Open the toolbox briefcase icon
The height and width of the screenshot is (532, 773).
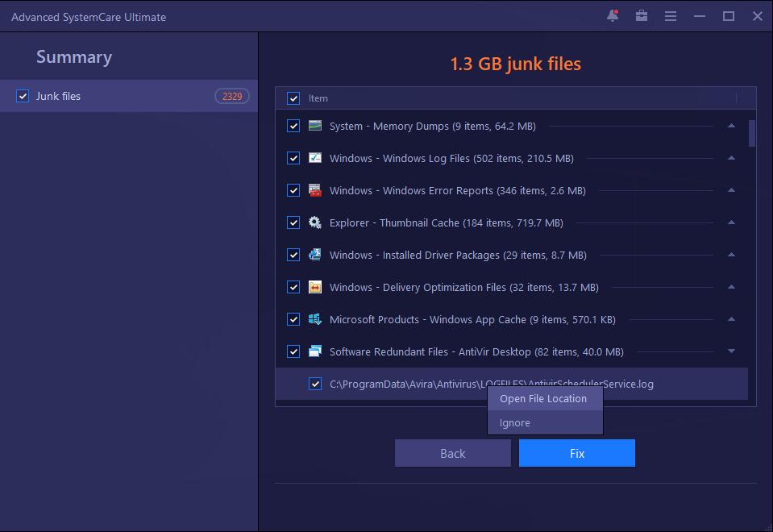642,16
